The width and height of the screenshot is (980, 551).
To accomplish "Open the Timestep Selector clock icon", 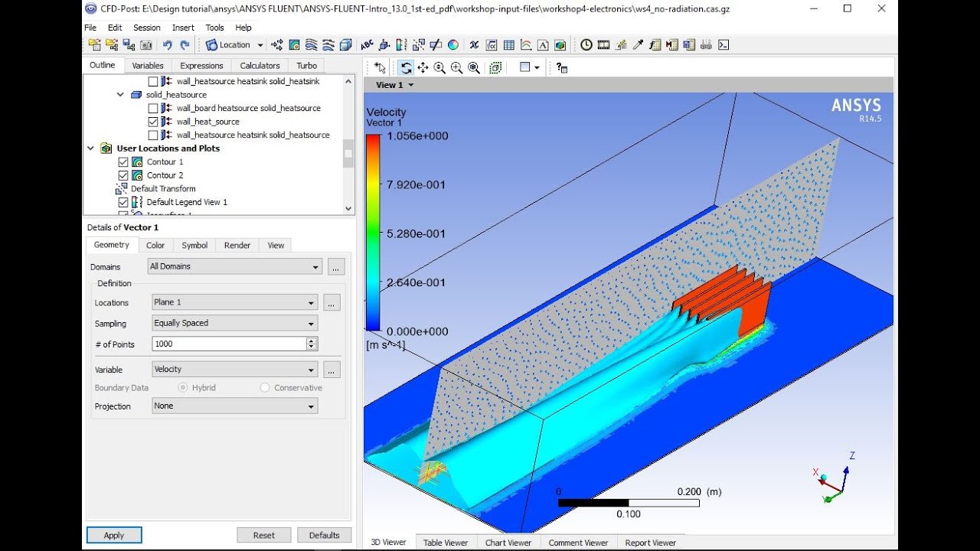I will coord(586,45).
